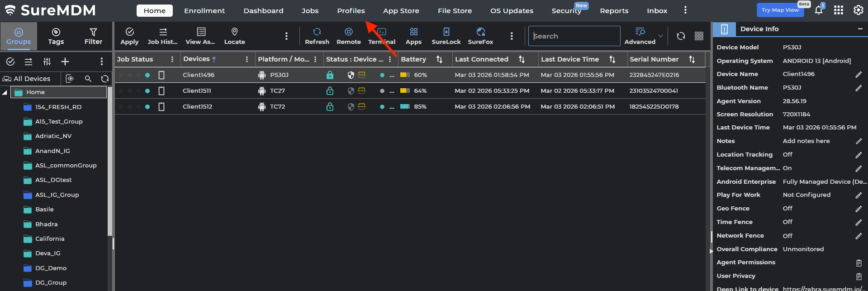Click the Locate device icon
Image resolution: width=868 pixels, height=291 pixels.
[234, 36]
